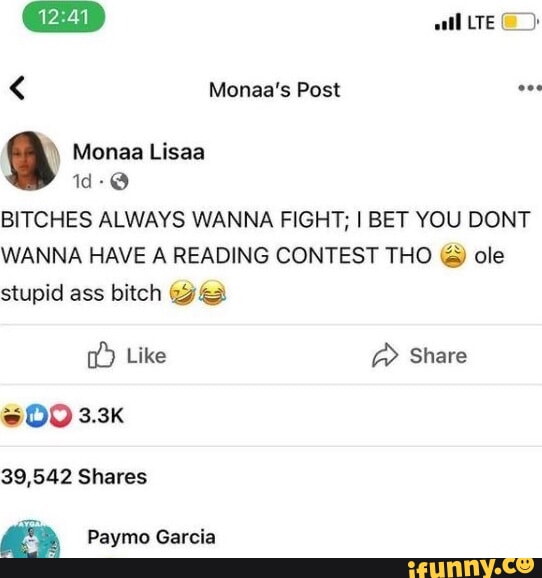
Task: Open the Monaa Lisaa profile name link
Action: click(x=139, y=152)
